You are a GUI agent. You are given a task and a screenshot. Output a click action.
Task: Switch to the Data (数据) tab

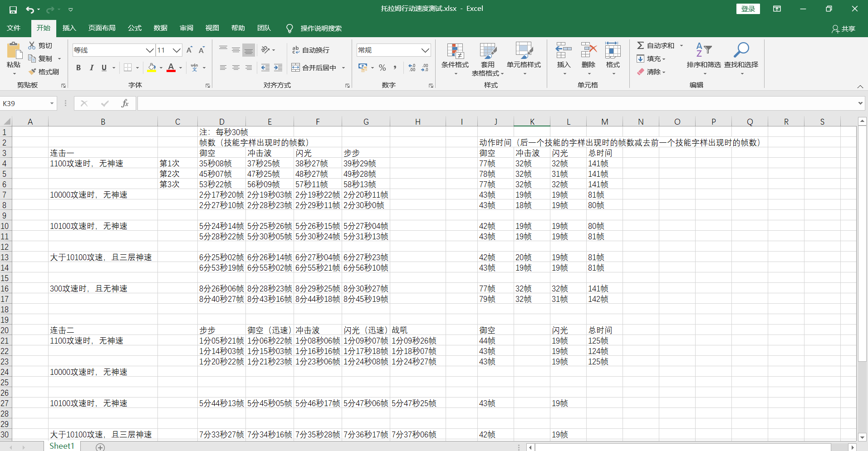point(161,28)
